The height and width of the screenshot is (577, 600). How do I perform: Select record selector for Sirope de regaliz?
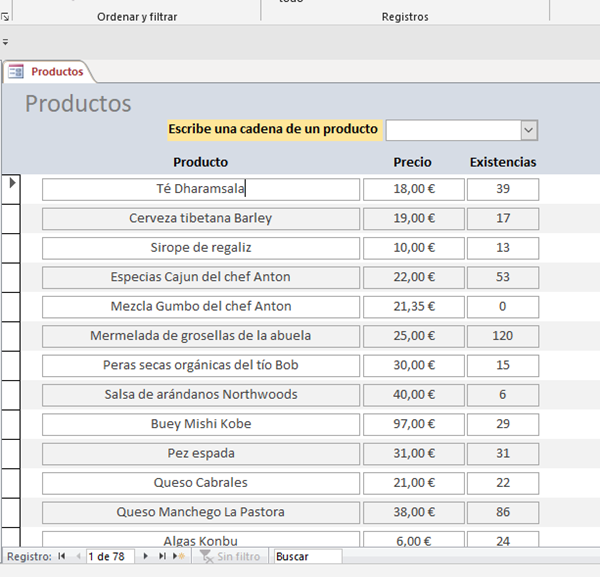[12, 248]
